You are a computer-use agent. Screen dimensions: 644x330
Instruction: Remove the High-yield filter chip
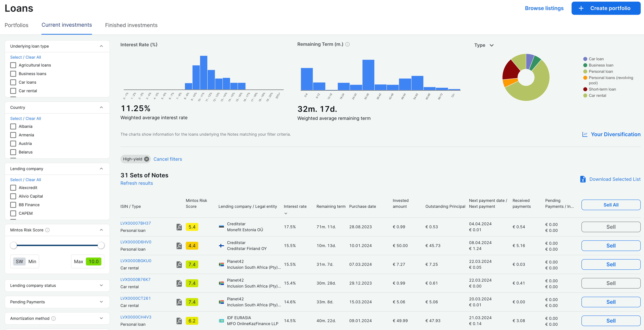(147, 159)
